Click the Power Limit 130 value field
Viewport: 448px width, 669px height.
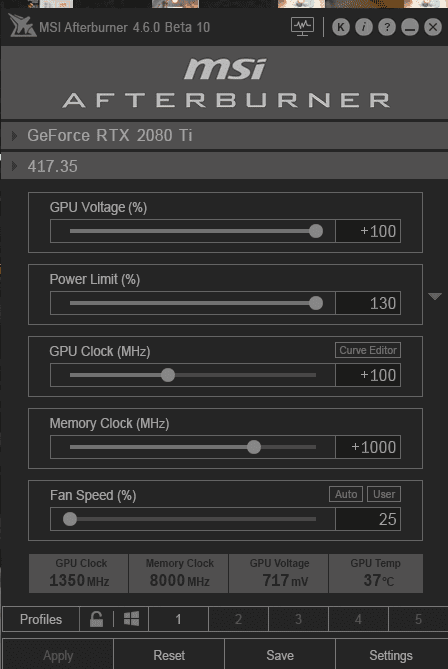368,303
